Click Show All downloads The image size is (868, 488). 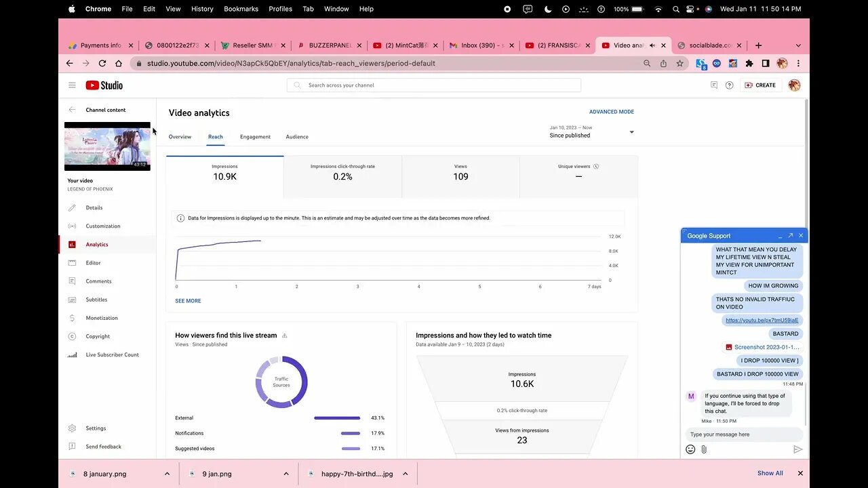[x=770, y=473]
